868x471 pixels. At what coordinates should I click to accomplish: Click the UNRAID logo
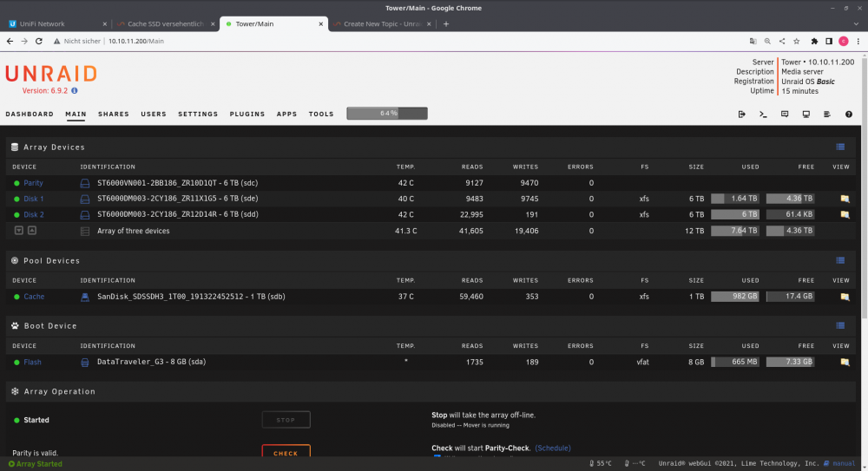pyautogui.click(x=51, y=74)
